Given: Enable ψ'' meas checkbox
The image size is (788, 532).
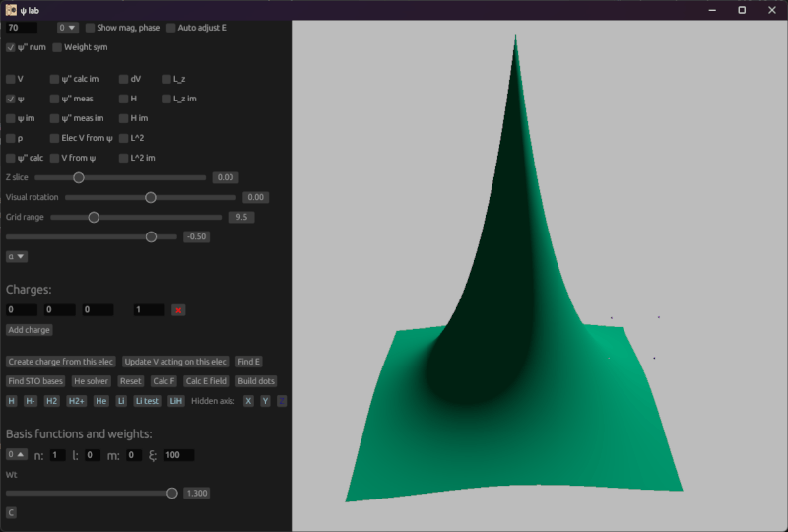Looking at the screenshot, I should click(55, 99).
